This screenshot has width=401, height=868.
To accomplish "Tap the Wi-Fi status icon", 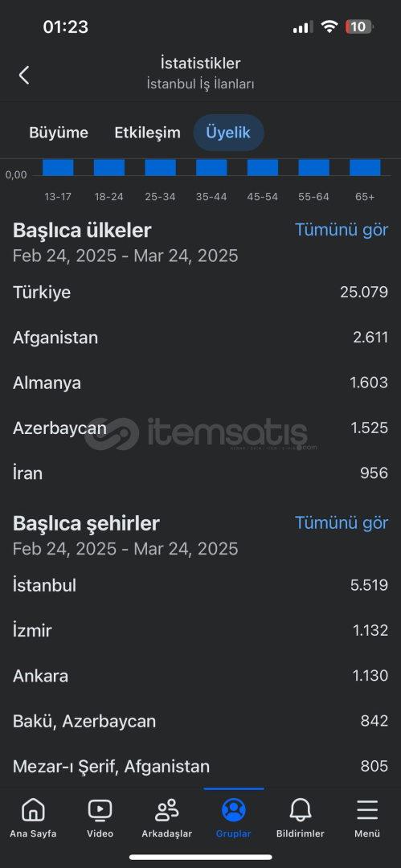I will (x=329, y=27).
